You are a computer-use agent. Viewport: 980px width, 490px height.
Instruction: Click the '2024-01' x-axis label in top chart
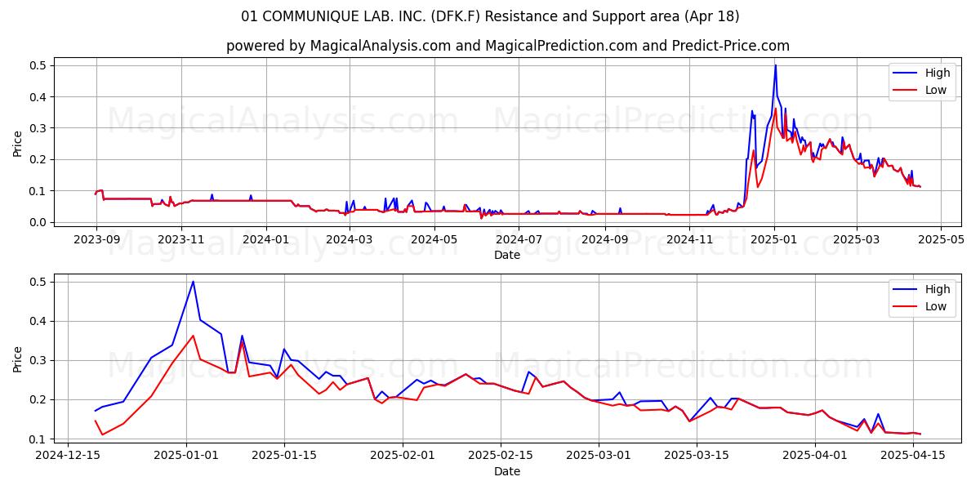pos(266,239)
